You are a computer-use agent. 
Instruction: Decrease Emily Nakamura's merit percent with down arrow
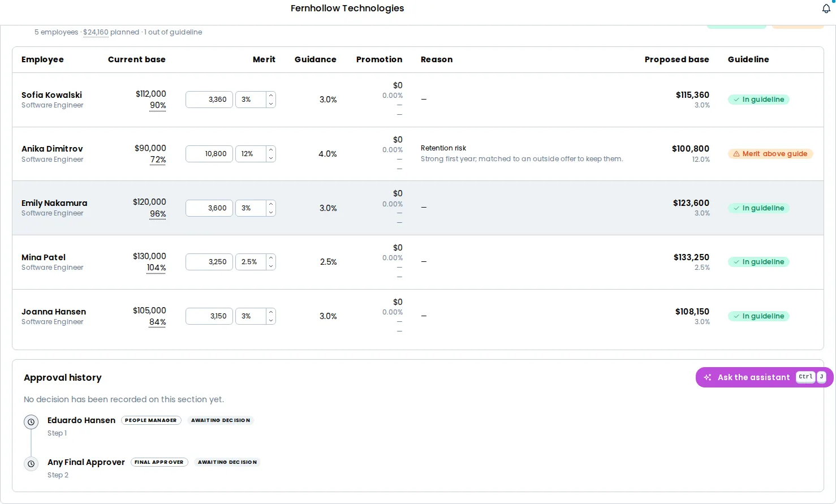pos(271,212)
